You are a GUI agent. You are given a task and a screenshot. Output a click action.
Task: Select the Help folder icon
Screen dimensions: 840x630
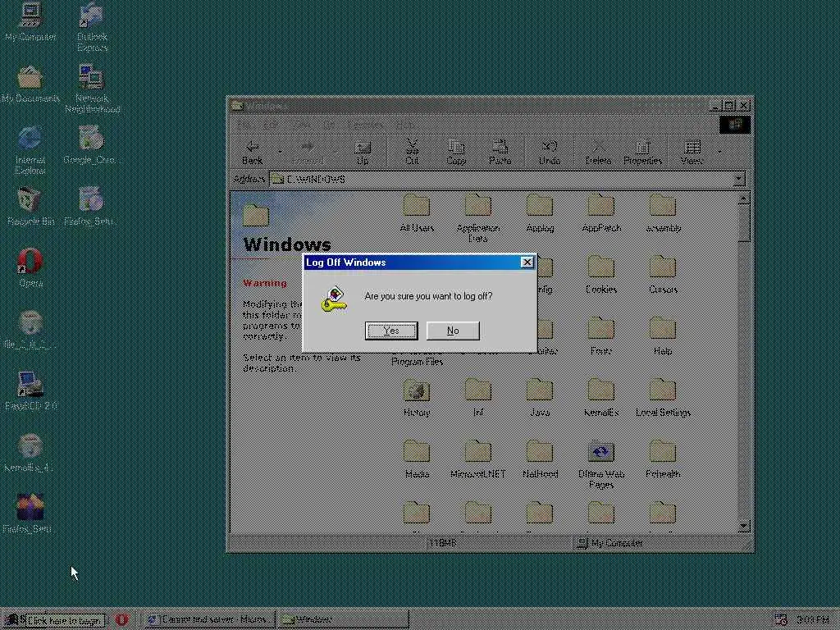point(663,328)
